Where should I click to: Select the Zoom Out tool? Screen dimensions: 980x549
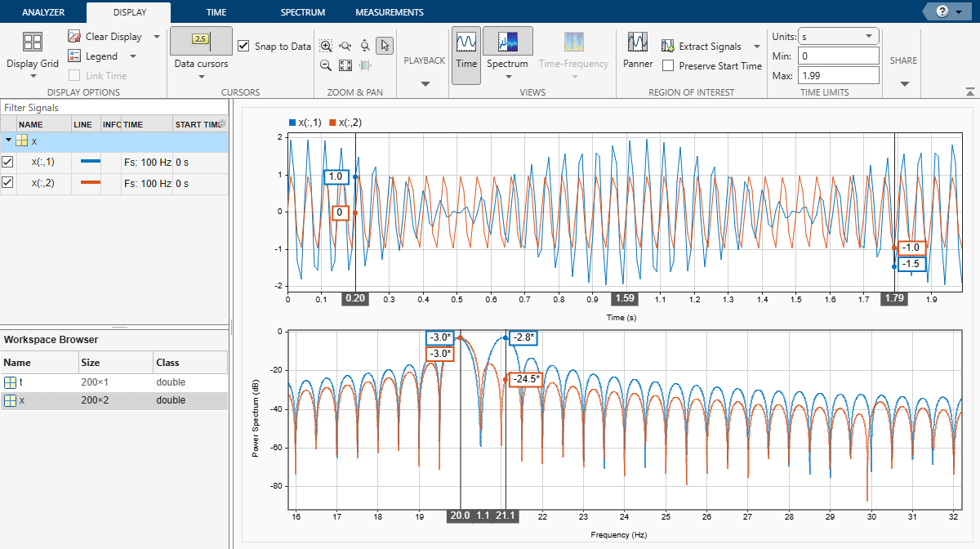(x=326, y=66)
